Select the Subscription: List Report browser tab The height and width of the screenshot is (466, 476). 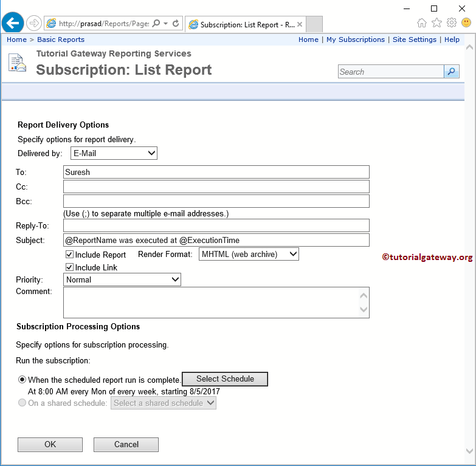tap(244, 24)
